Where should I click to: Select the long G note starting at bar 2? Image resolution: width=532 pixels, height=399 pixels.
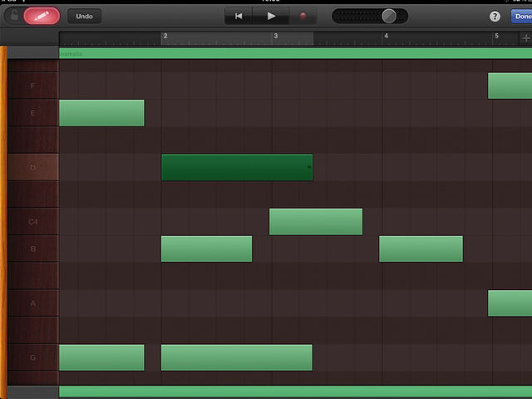(236, 357)
